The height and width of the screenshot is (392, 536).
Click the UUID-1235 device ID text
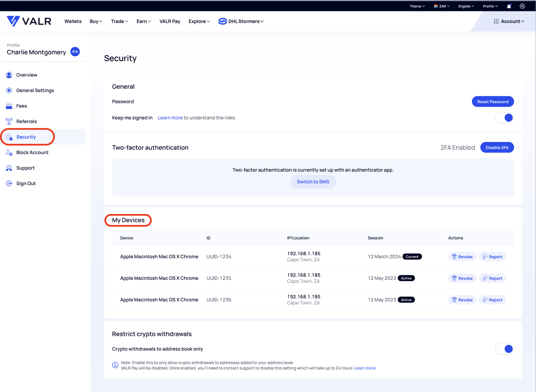click(x=219, y=278)
